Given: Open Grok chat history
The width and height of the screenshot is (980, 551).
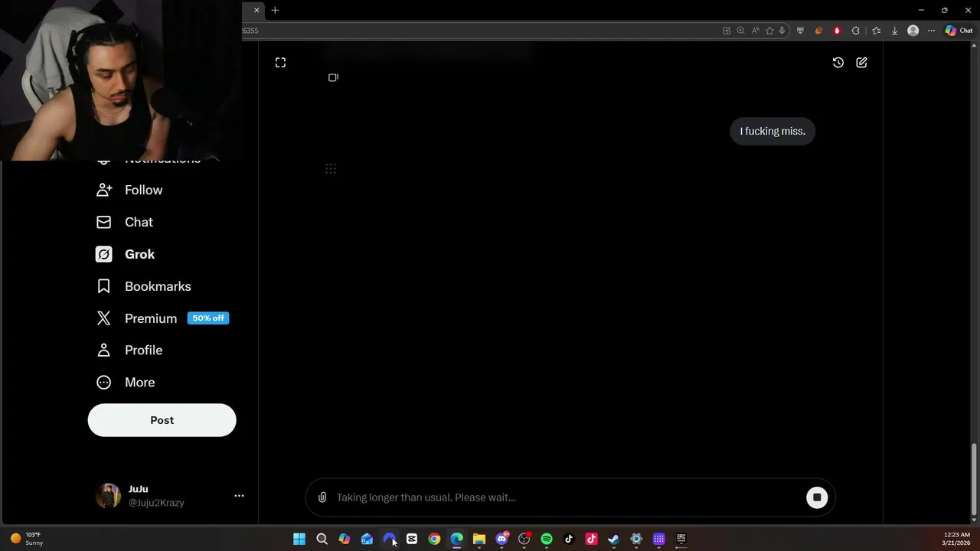Looking at the screenshot, I should (x=838, y=63).
